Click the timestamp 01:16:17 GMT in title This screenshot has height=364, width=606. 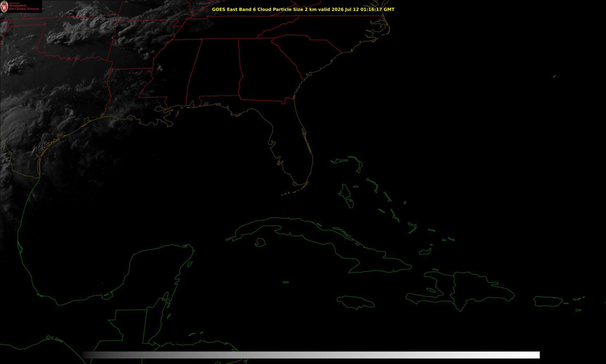pos(379,9)
